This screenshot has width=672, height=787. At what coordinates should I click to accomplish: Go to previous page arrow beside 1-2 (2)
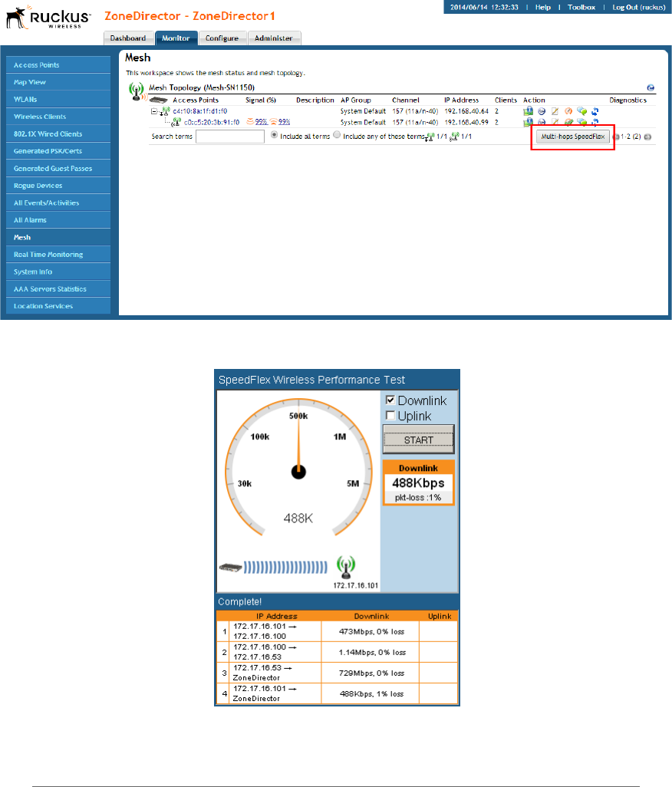[616, 137]
